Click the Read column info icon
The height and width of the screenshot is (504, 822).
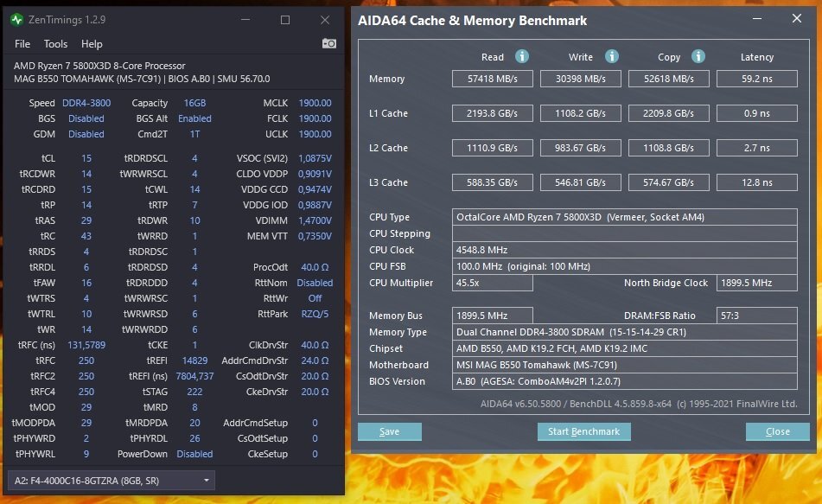[x=521, y=56]
